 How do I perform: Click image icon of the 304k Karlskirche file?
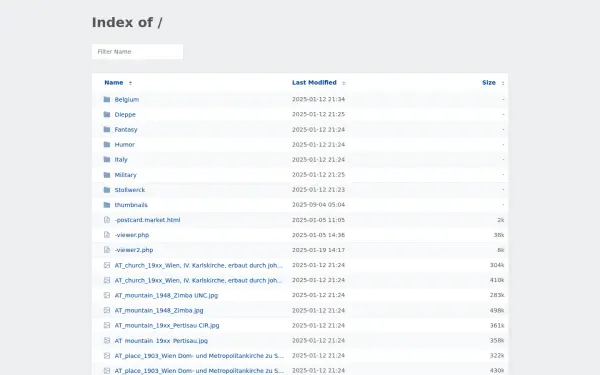tap(107, 265)
